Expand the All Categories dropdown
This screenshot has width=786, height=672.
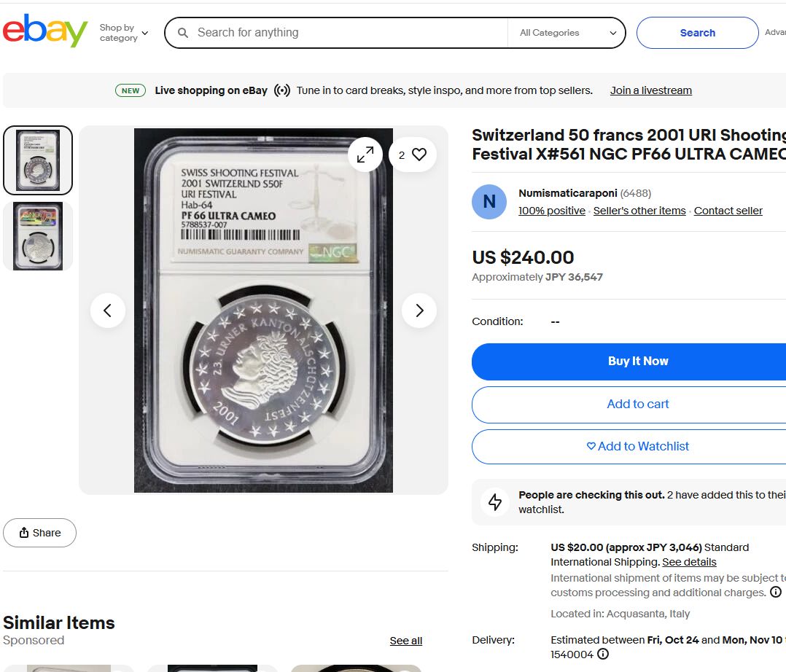tap(568, 33)
